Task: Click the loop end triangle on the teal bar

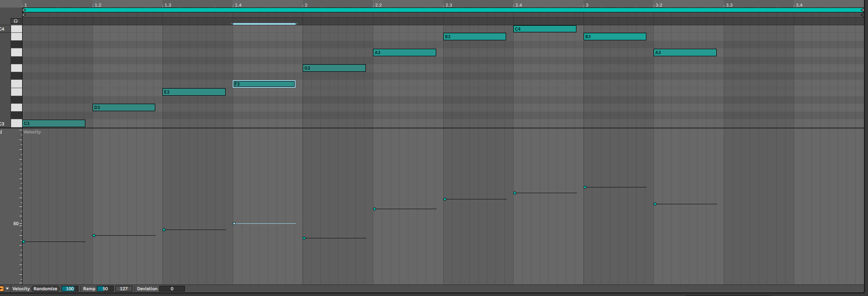Action: pyautogui.click(x=862, y=10)
